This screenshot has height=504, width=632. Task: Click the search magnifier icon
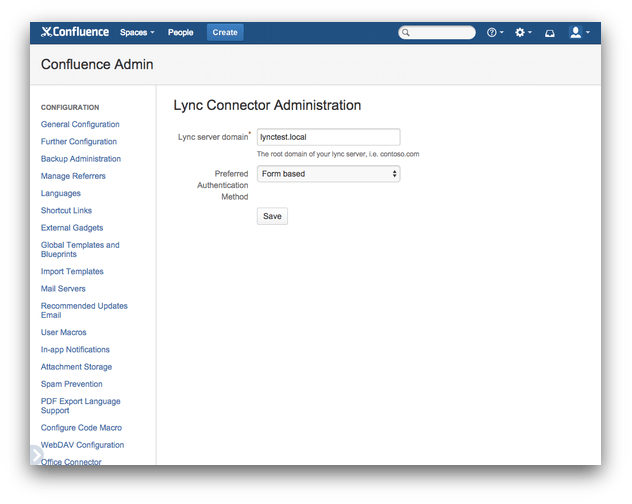pyautogui.click(x=405, y=32)
